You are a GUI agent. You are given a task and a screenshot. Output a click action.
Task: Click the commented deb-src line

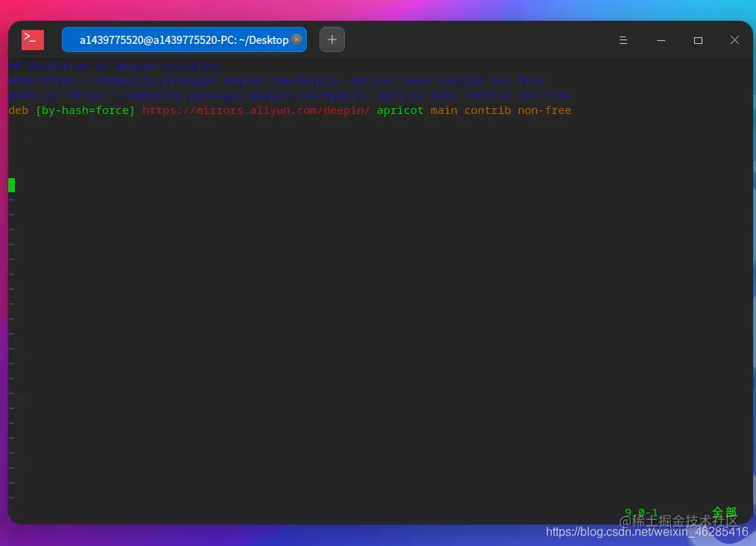289,95
